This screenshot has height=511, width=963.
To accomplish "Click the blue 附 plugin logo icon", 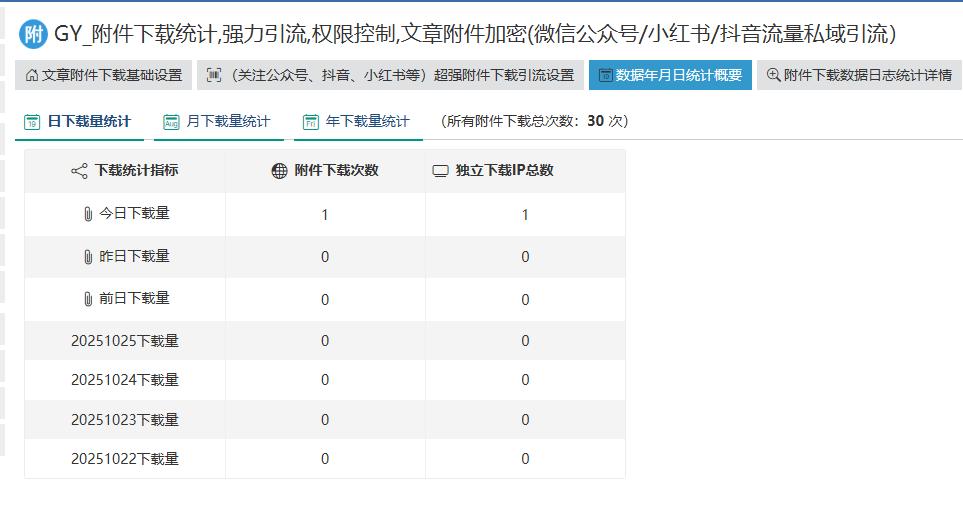I will [x=33, y=35].
